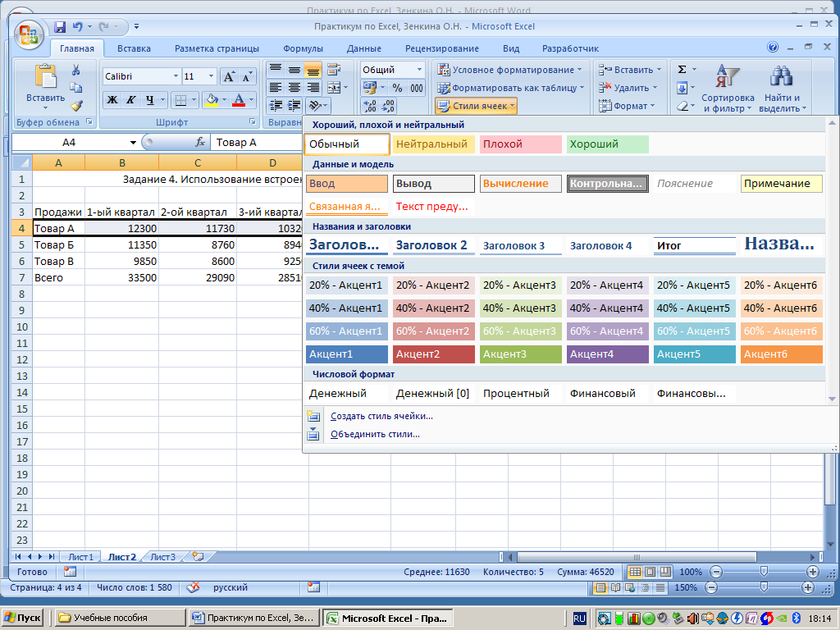Toggle wrap text
This screenshot has height=630, width=840.
coord(335,70)
